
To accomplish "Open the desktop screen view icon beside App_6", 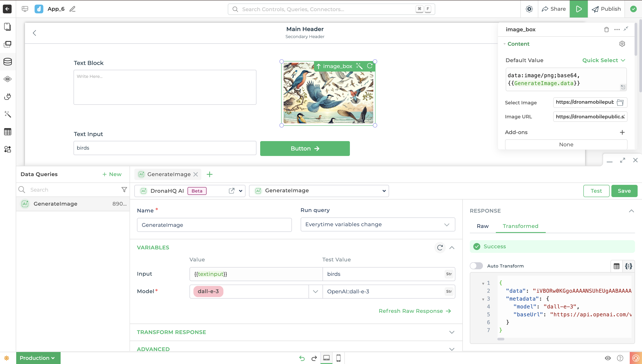I will point(25,9).
